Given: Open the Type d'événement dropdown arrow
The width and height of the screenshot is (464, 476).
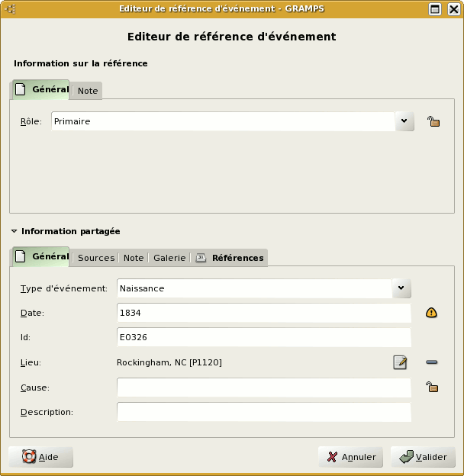Looking at the screenshot, I should pos(401,288).
